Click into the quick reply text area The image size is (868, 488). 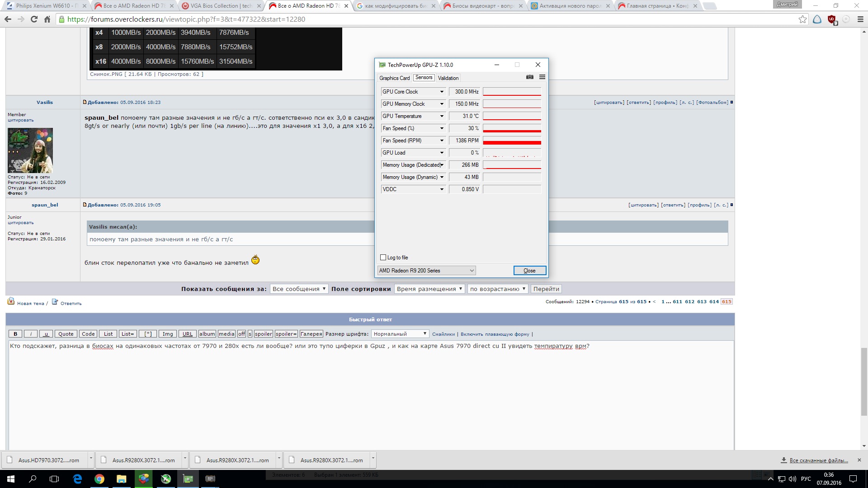click(370, 393)
